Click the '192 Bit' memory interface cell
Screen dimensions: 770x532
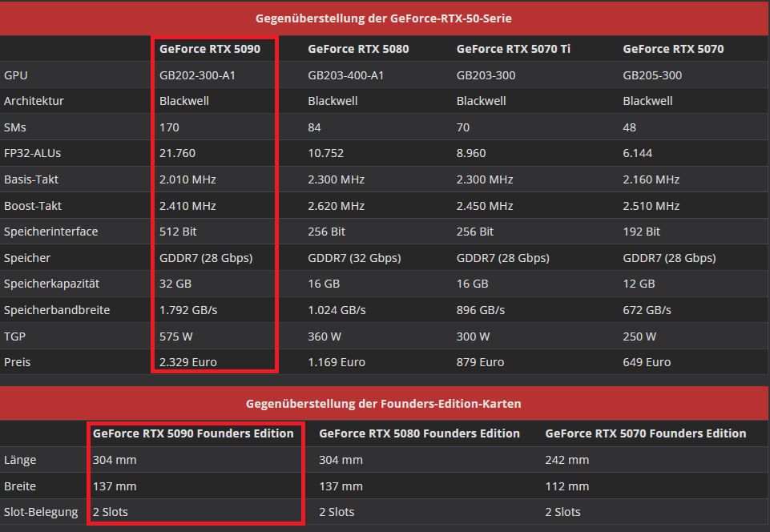(641, 232)
